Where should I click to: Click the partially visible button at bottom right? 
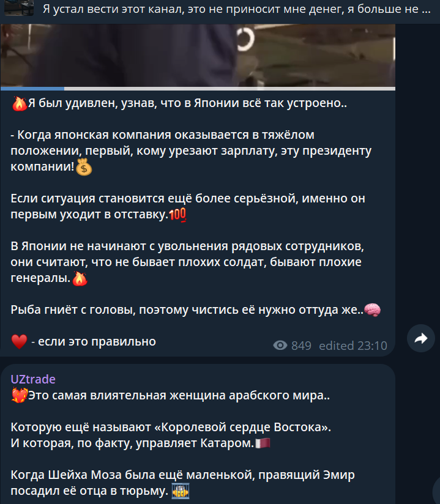tap(436, 491)
